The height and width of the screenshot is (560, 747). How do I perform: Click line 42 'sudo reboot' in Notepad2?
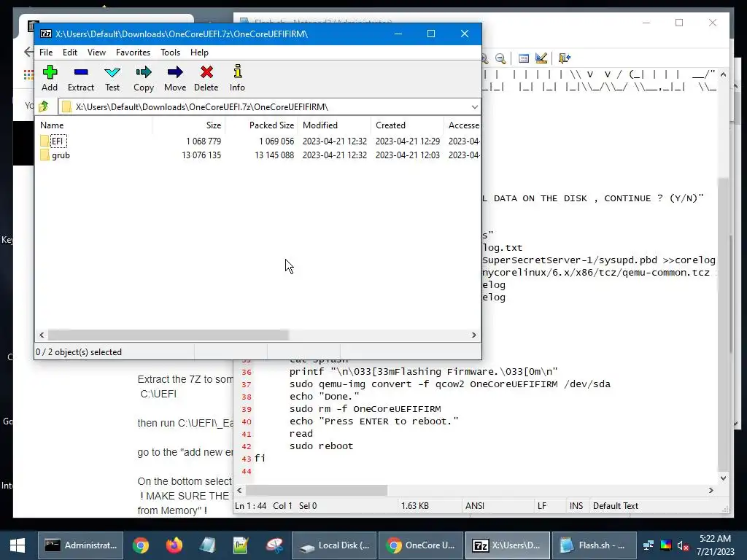point(321,446)
